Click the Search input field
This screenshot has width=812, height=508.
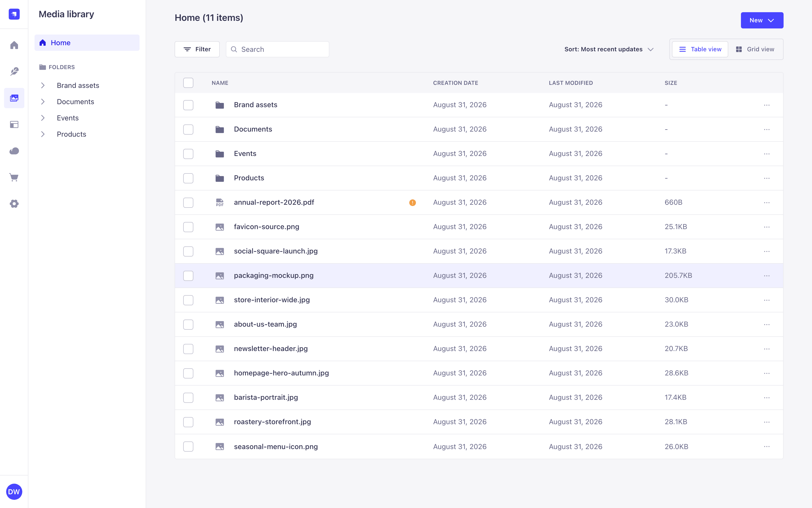pyautogui.click(x=278, y=49)
